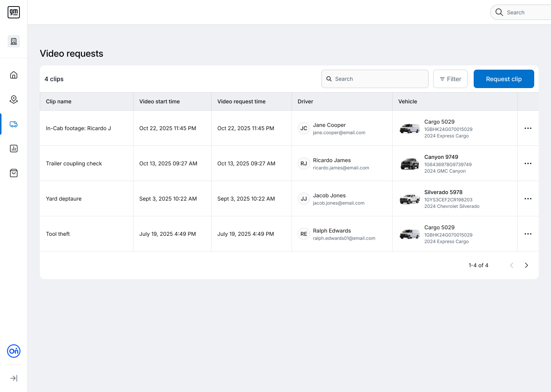
Task: Open the reports bar chart icon
Action: [14, 149]
